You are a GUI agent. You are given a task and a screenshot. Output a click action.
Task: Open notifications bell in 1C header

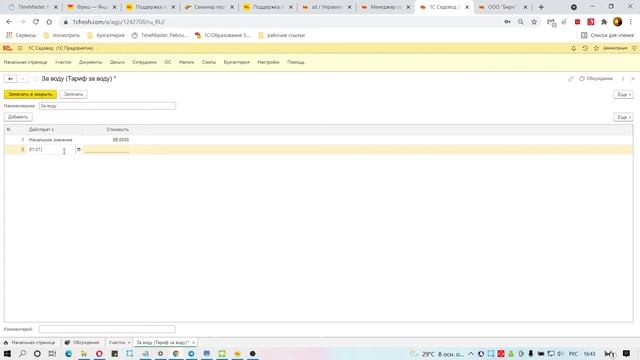tap(573, 48)
